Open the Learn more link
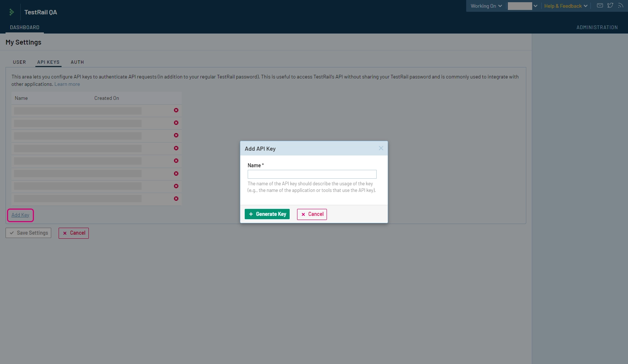This screenshot has height=364, width=628. coord(67,84)
